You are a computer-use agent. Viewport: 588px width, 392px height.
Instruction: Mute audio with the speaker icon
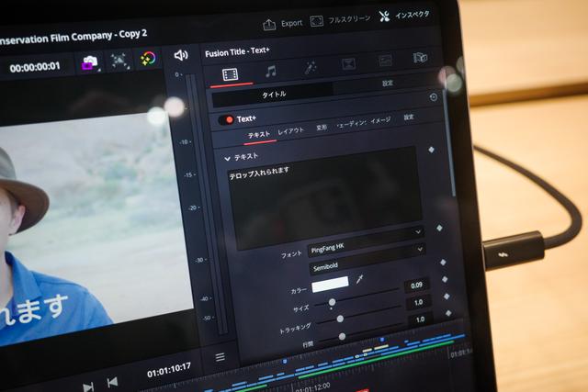(181, 55)
